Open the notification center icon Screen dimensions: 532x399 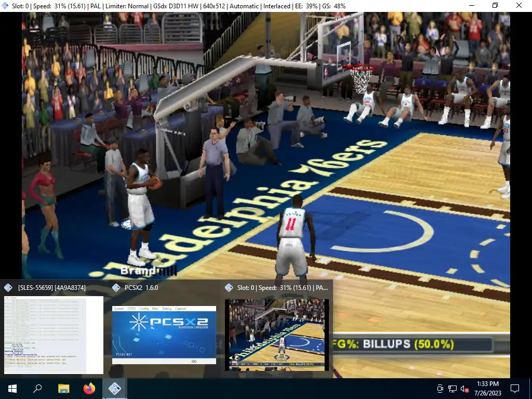tap(515, 389)
